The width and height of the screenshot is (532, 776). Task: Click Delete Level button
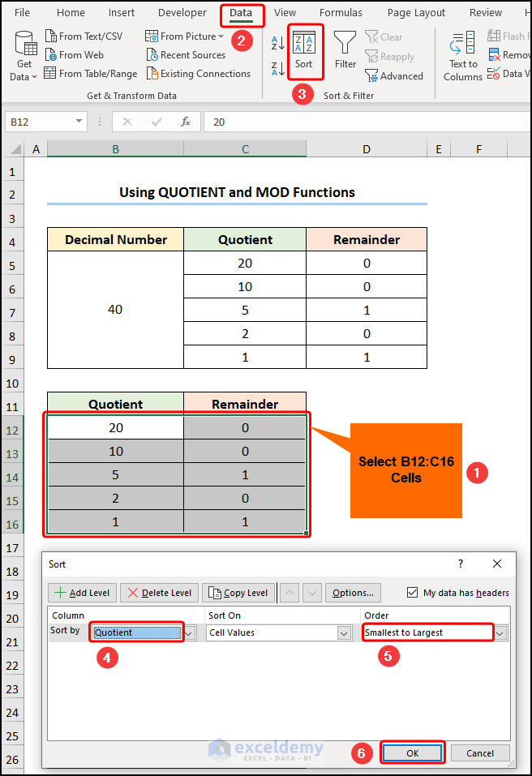pos(159,593)
